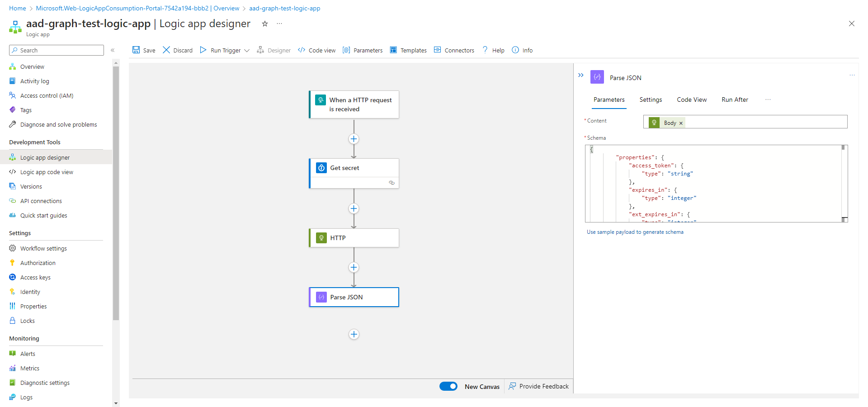Screen dimensions: 868x407
Task: Discard changes using the X icon
Action: click(x=166, y=50)
